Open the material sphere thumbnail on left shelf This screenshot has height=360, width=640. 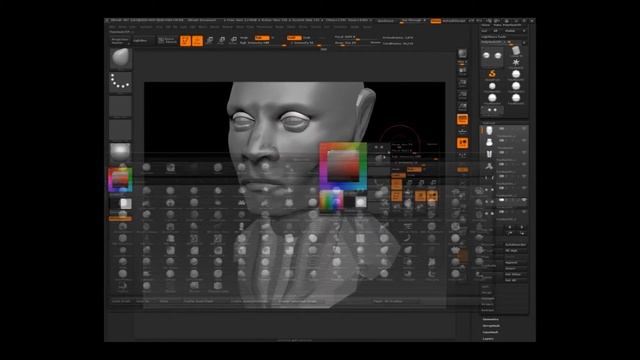[120, 152]
